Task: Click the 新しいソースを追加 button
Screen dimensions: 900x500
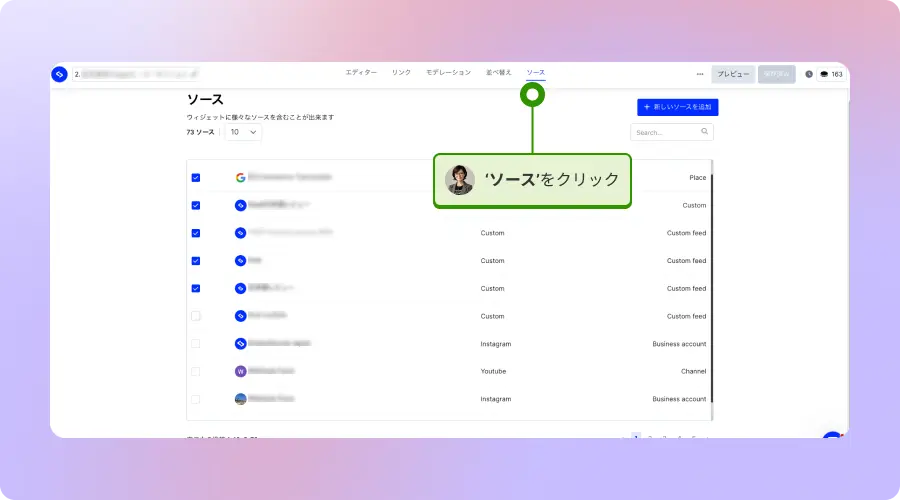Action: pos(677,107)
